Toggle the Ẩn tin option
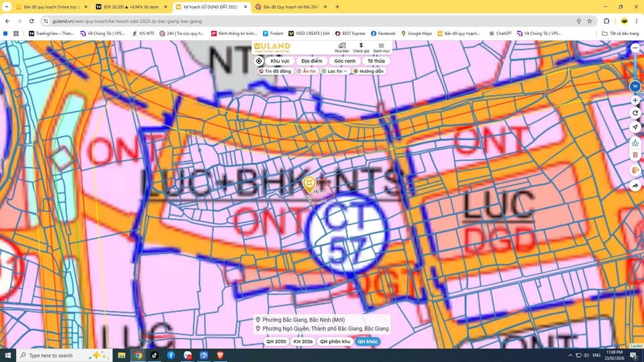Viewport: 644px width, 362px height. point(306,71)
